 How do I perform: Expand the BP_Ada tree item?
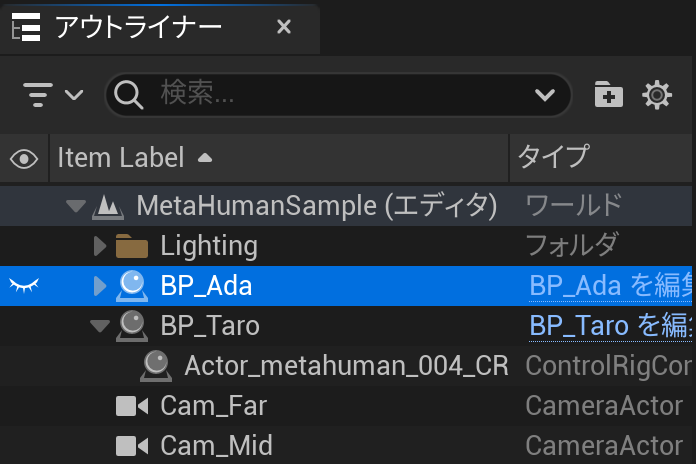coord(99,286)
